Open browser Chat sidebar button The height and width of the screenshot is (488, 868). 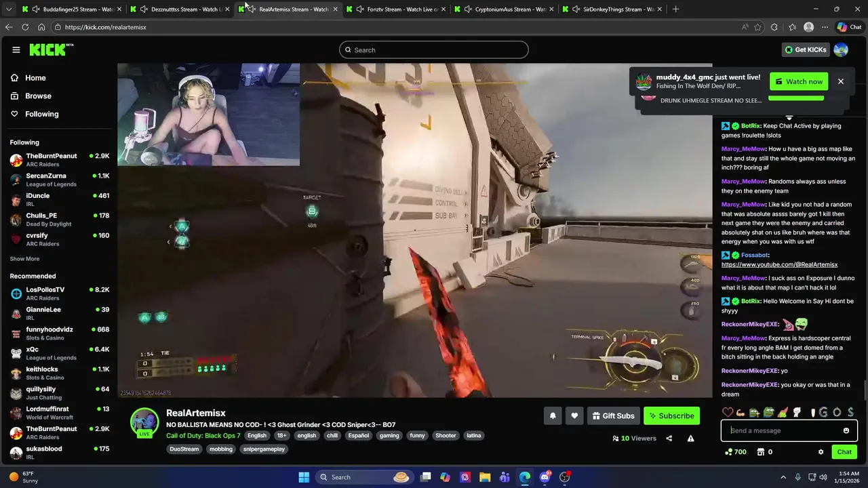click(850, 27)
